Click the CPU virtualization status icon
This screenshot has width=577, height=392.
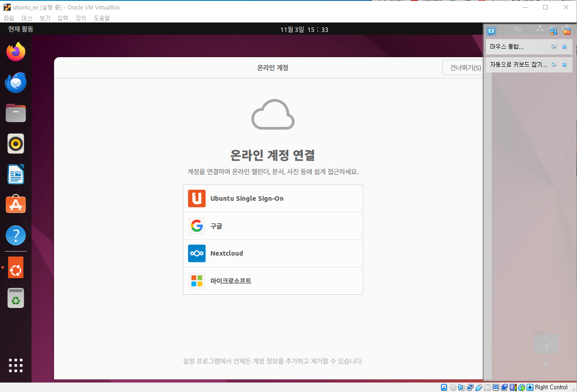513,387
